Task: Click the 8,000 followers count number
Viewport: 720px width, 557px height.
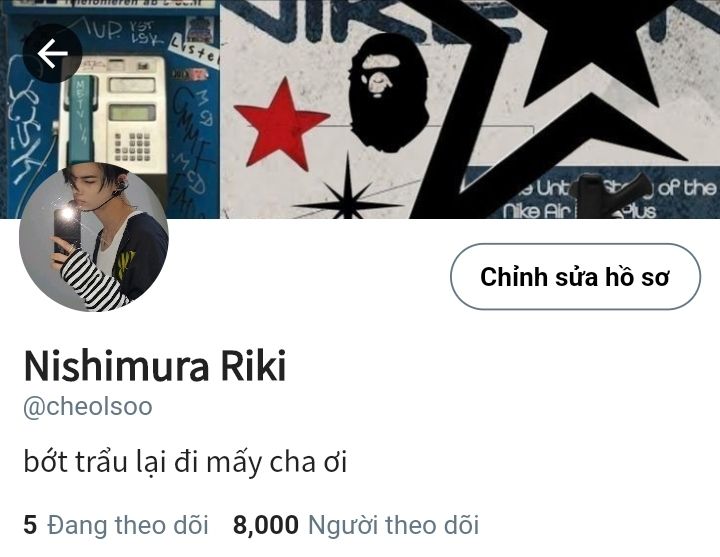Action: tap(265, 525)
